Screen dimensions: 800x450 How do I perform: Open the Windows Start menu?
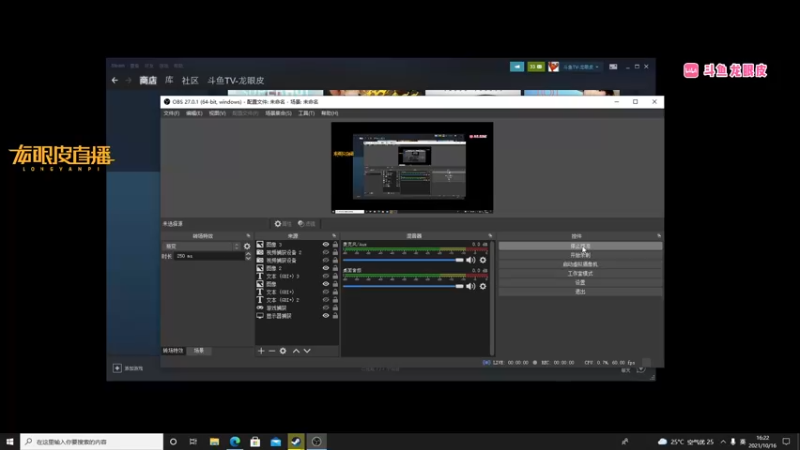click(10, 442)
